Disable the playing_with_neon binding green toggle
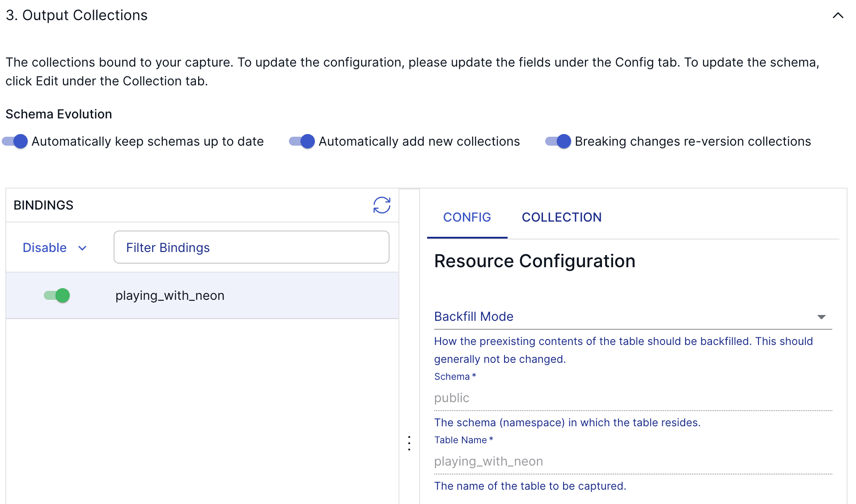Screen dimensions: 856x504 pyautogui.click(x=57, y=295)
